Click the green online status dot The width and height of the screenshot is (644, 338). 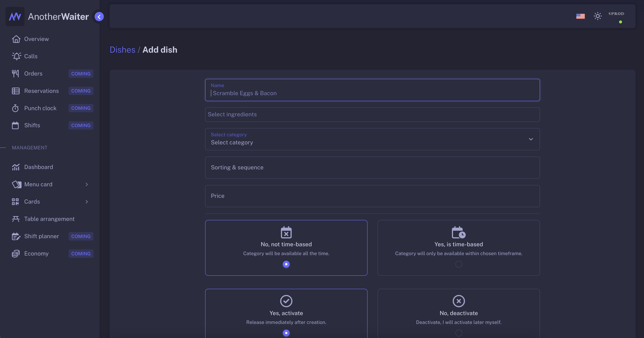coord(621,22)
